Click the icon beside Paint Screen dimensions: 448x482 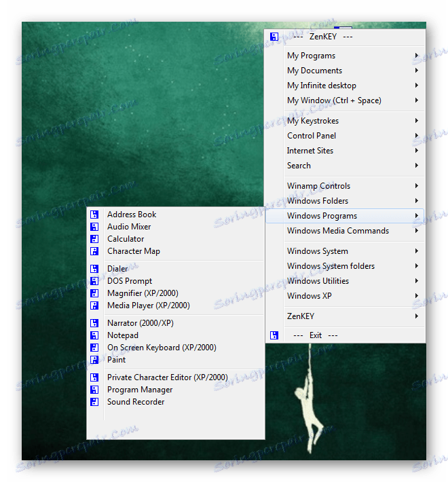coord(94,360)
